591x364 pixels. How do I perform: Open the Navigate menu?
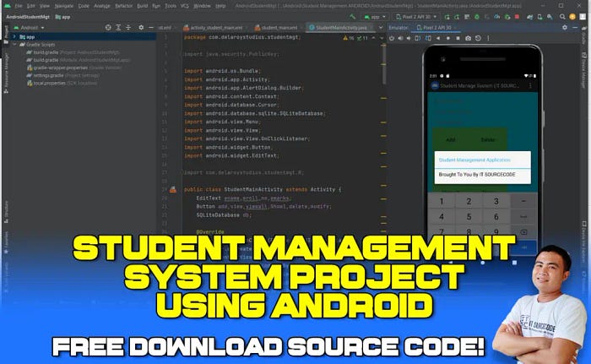pyautogui.click(x=63, y=6)
